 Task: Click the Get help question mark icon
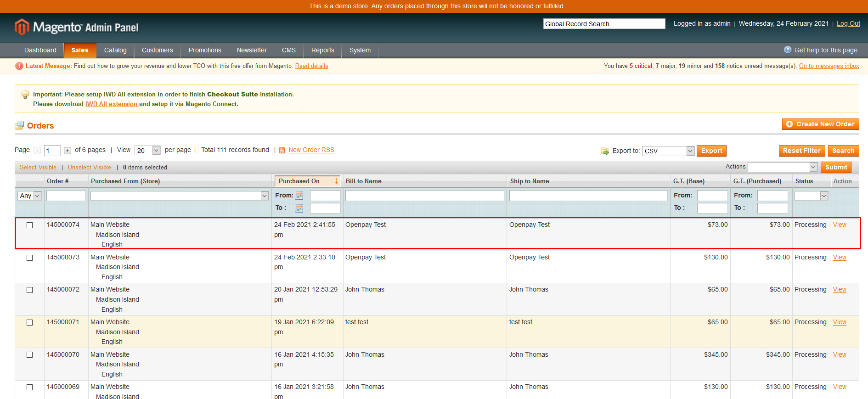788,50
